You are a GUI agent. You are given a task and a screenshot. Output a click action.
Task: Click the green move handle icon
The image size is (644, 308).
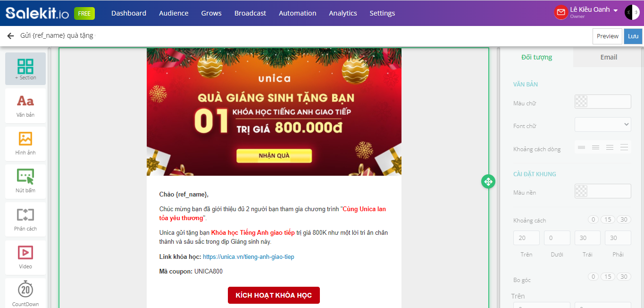tap(488, 181)
